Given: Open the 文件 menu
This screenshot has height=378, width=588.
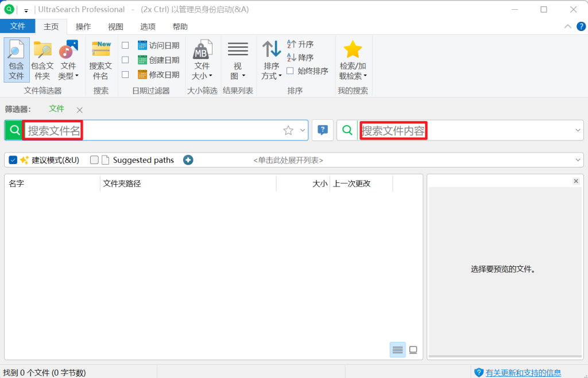Looking at the screenshot, I should [x=18, y=26].
